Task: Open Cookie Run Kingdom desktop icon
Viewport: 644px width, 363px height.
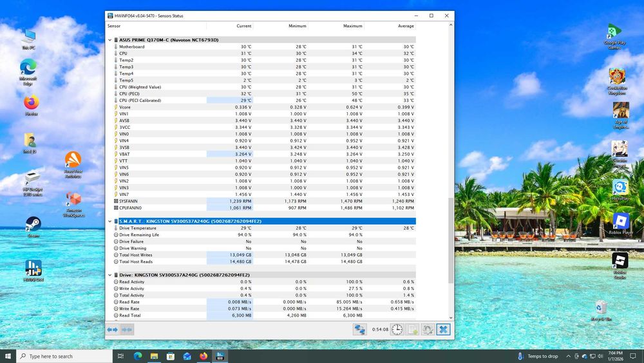Action: pyautogui.click(x=617, y=81)
